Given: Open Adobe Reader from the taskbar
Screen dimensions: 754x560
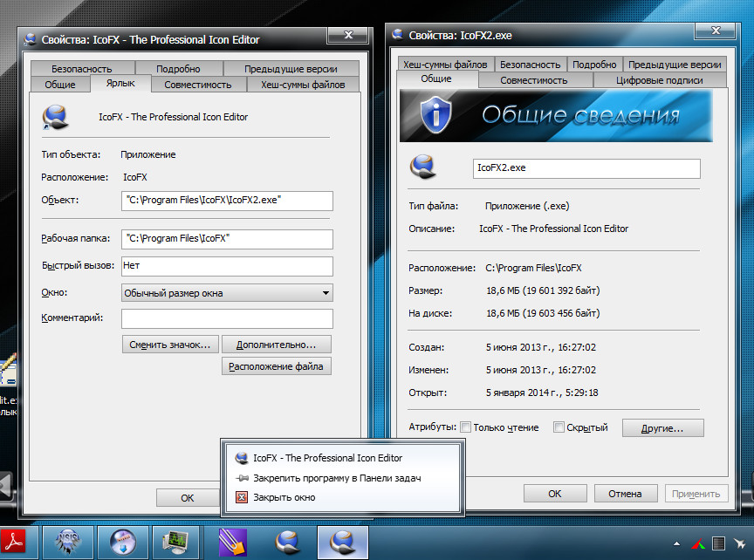Looking at the screenshot, I should [x=17, y=543].
